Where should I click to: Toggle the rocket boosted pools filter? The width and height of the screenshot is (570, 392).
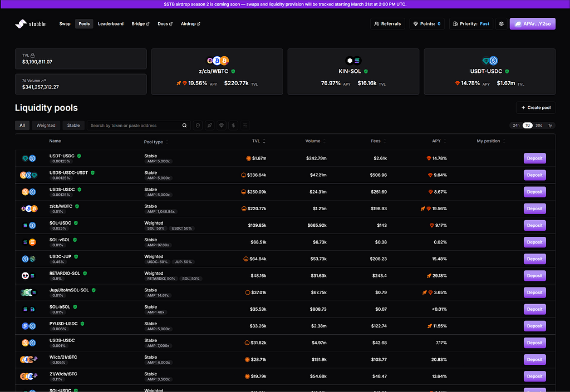210,126
